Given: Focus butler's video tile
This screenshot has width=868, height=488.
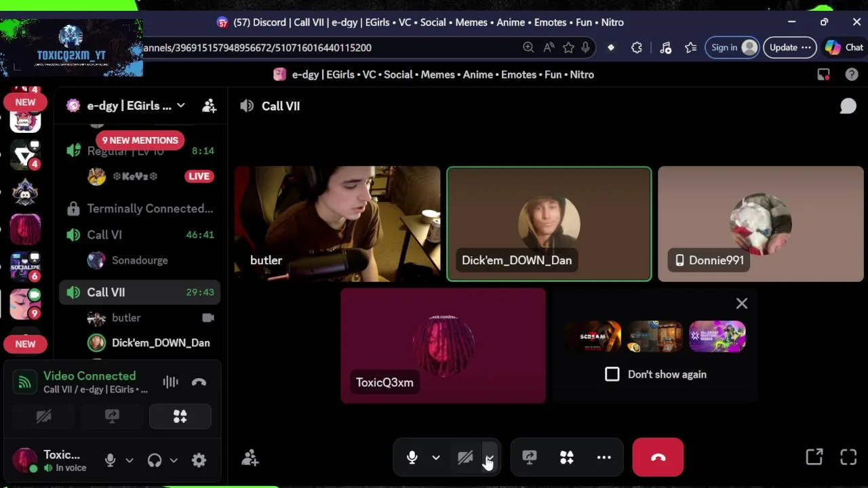Looking at the screenshot, I should 337,224.
